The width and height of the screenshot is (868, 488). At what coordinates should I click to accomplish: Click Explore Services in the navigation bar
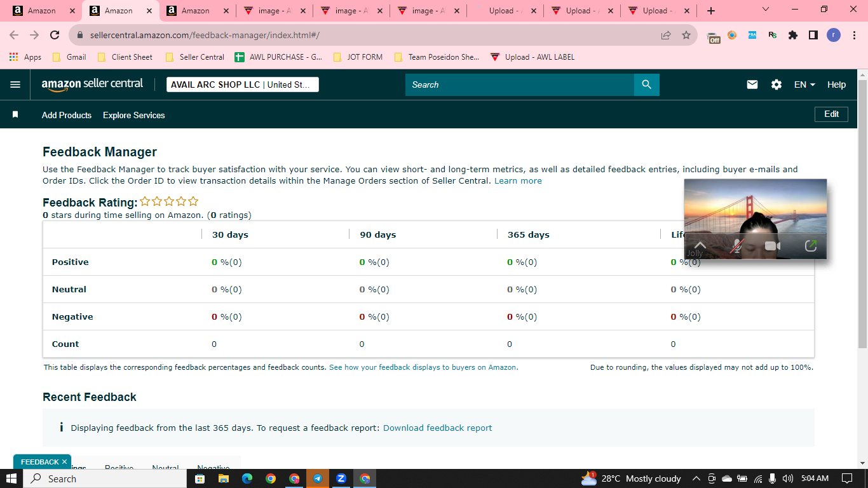click(x=134, y=115)
